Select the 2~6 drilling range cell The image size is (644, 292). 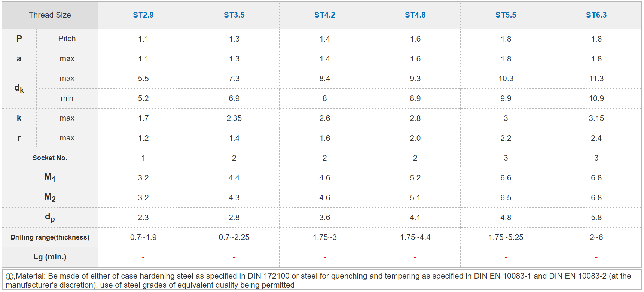click(x=596, y=237)
